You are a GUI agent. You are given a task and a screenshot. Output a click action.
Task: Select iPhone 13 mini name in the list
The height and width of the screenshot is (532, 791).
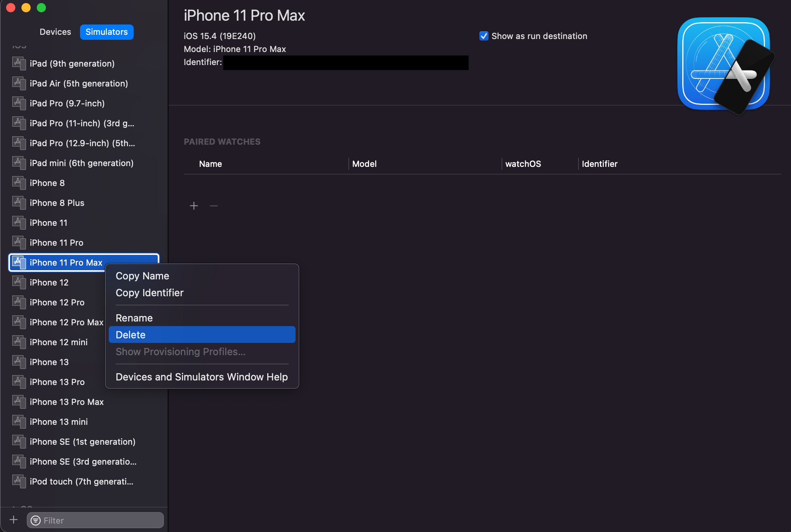(x=59, y=422)
